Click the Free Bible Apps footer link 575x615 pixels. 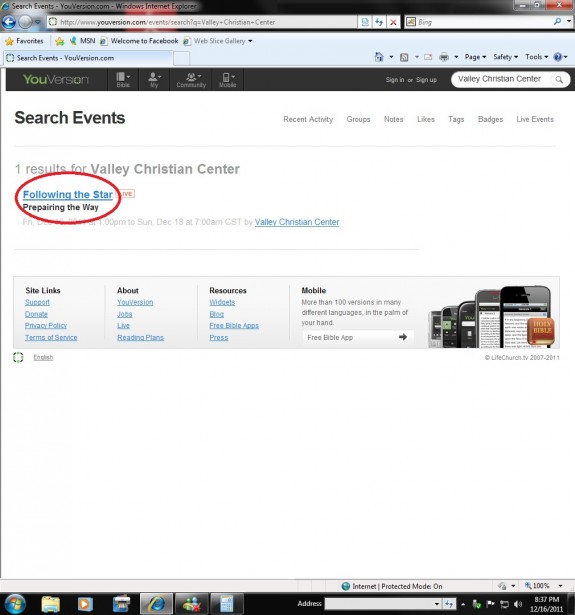coord(234,326)
